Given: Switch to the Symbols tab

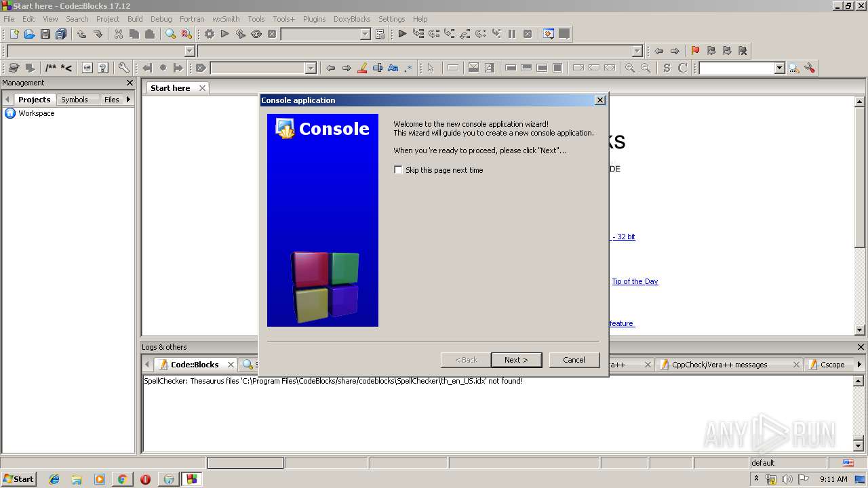Looking at the screenshot, I should [x=75, y=100].
